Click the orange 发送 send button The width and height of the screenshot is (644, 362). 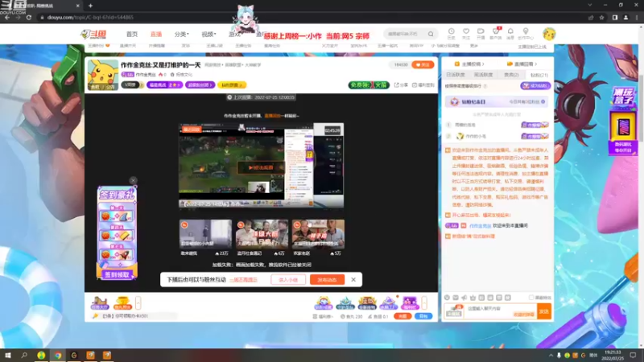tap(544, 311)
